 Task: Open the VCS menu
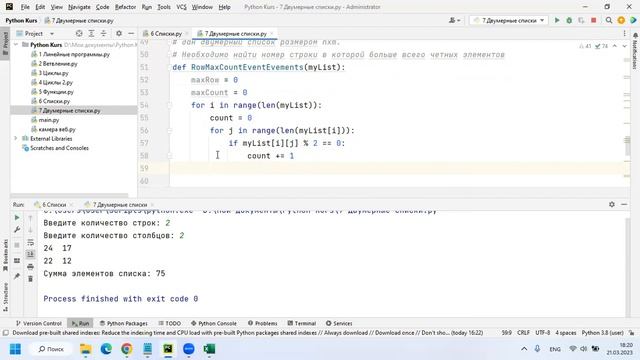coord(181,7)
